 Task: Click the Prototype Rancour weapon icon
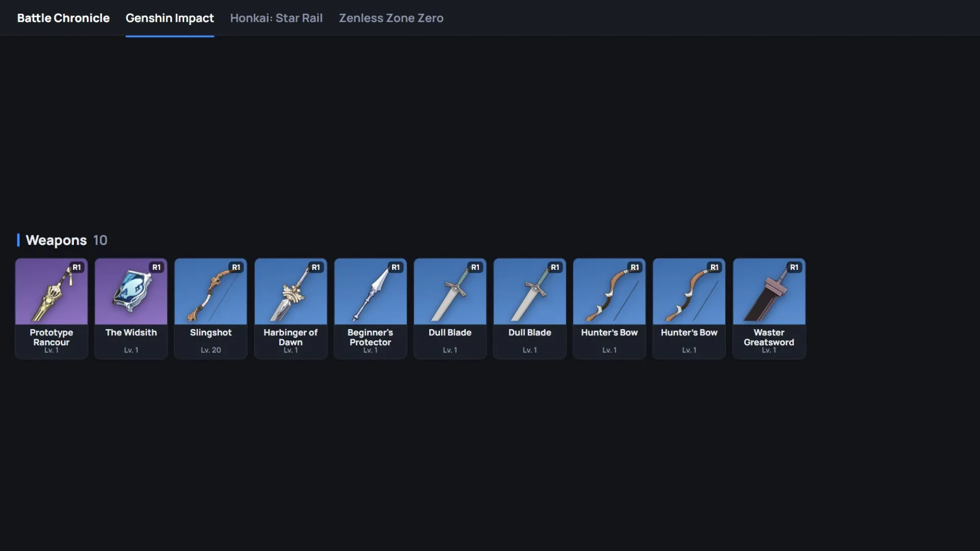pos(51,291)
